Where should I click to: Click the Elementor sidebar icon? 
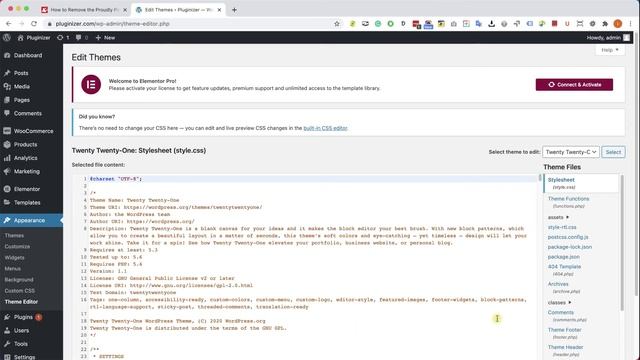point(7,189)
